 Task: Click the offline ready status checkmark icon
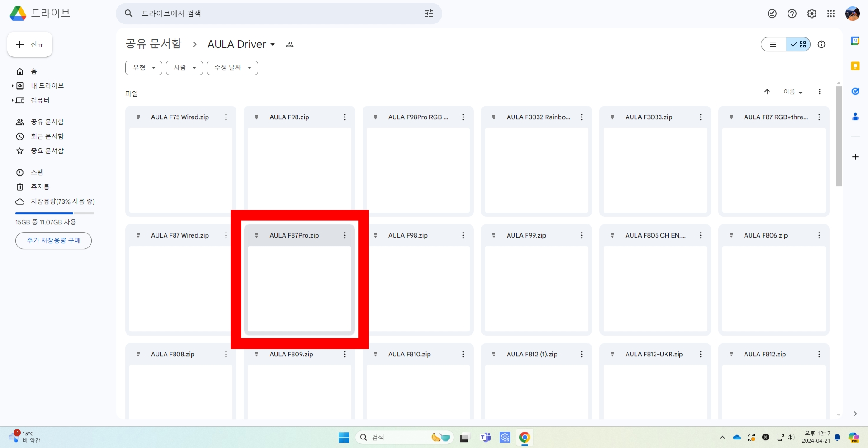point(772,14)
